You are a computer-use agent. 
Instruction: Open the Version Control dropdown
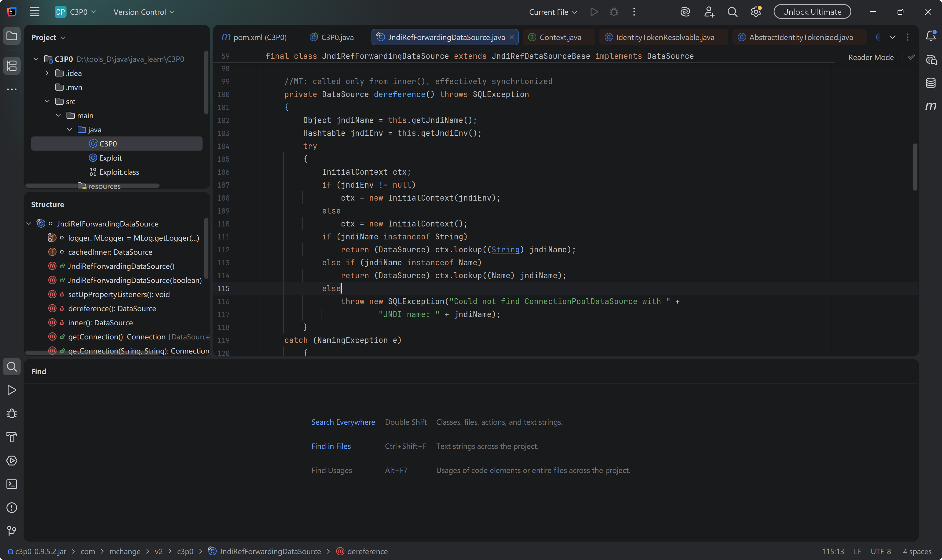[144, 12]
